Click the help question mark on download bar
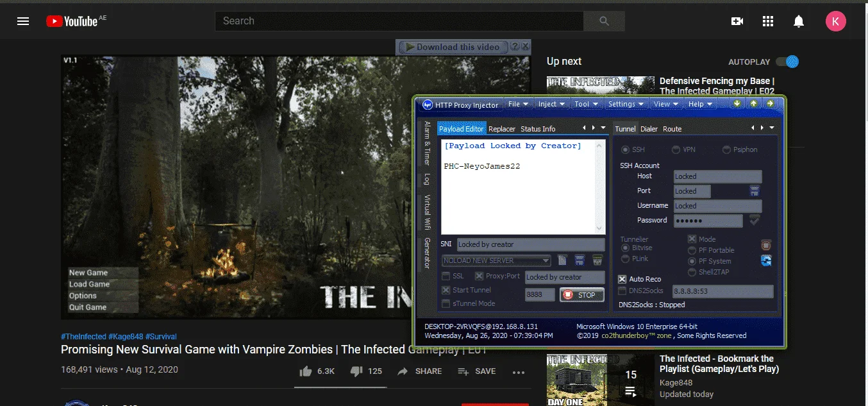This screenshot has width=868, height=406. click(x=515, y=47)
